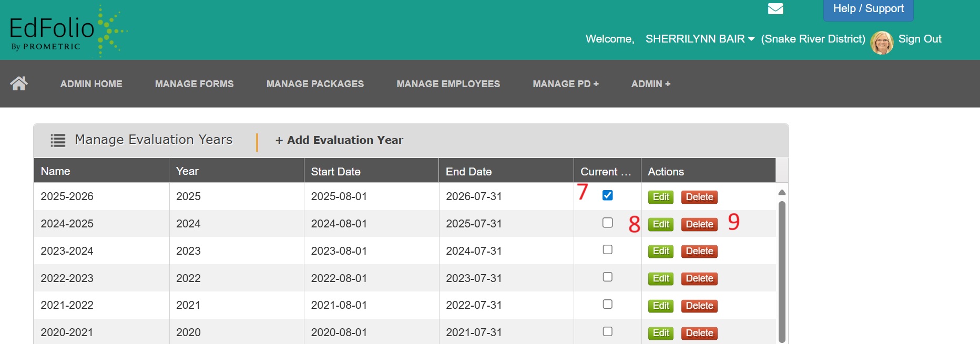Screen dimensions: 980x344
Task: Click the (Snake River District) label
Action: coord(813,39)
